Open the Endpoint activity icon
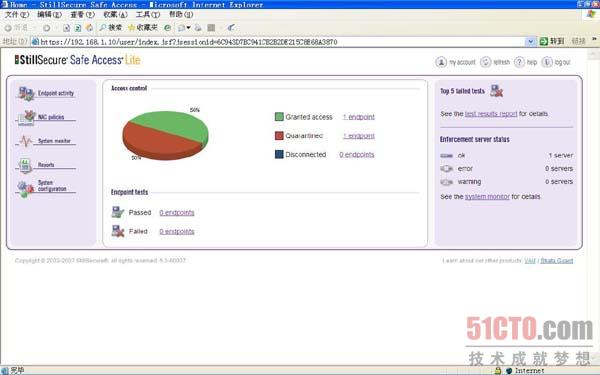This screenshot has height=375, width=600. click(x=26, y=93)
